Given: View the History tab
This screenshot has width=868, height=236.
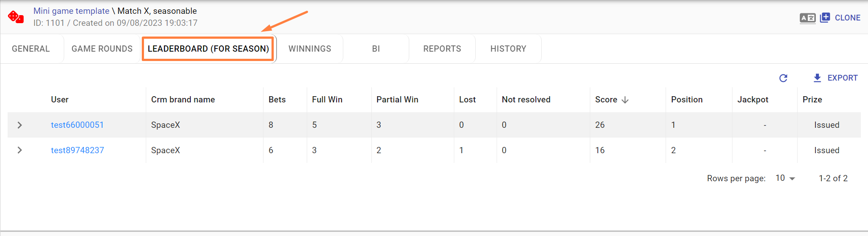Looking at the screenshot, I should [x=508, y=49].
